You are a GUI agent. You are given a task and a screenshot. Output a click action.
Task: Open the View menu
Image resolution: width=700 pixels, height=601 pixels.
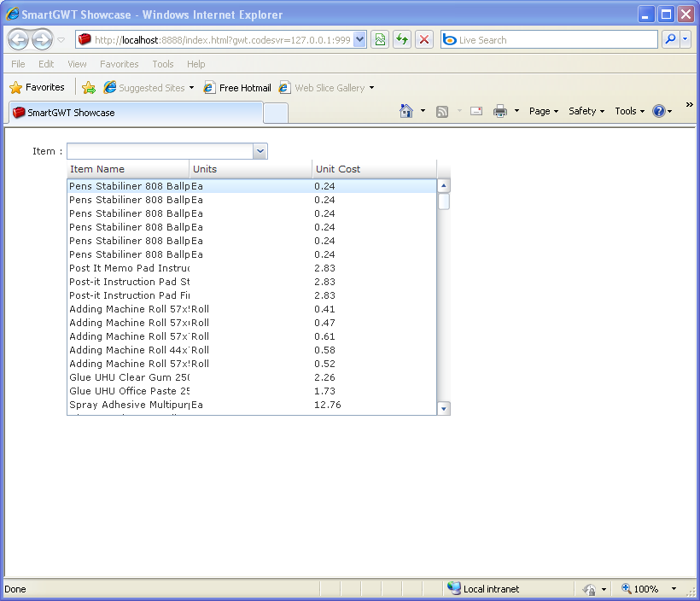[x=77, y=64]
